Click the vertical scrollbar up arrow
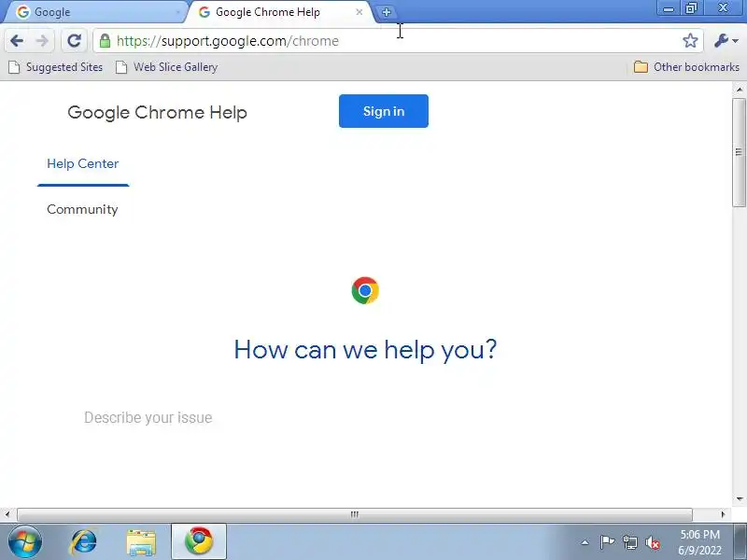The height and width of the screenshot is (560, 747). point(739,90)
